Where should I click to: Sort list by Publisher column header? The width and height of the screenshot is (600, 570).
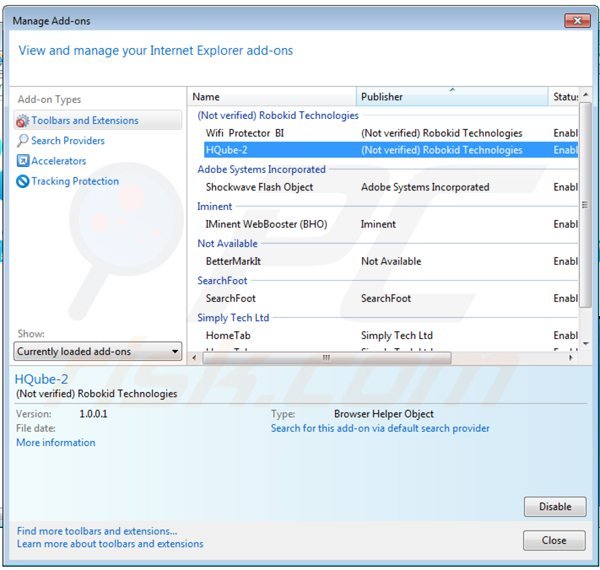tap(452, 97)
